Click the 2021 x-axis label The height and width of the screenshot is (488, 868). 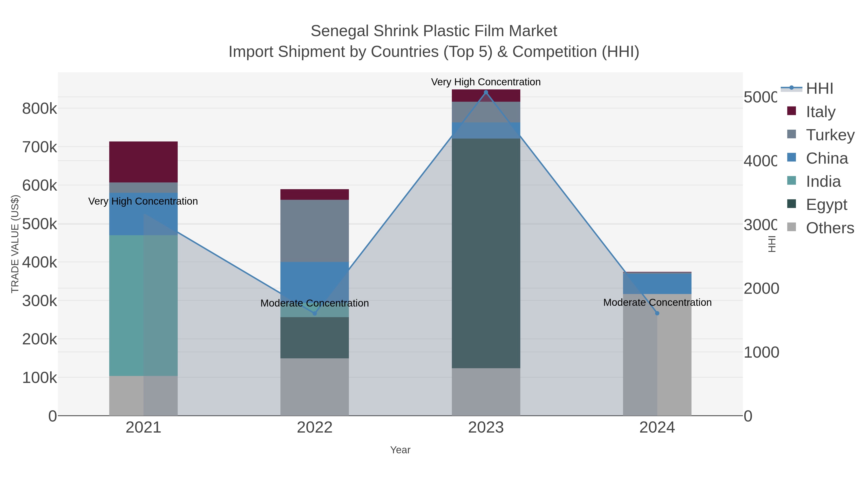[x=143, y=428]
